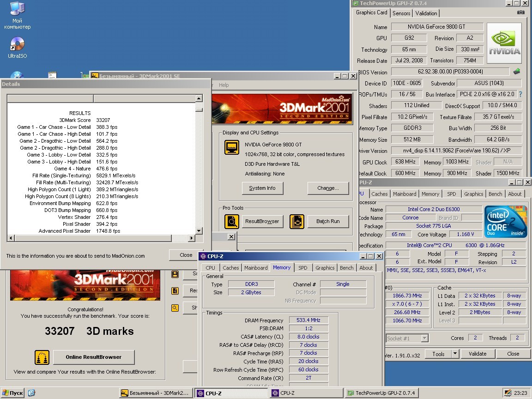This screenshot has height=399, width=532.
Task: Open the Tools dropdown arrow in CPU-Z
Action: pos(455,354)
